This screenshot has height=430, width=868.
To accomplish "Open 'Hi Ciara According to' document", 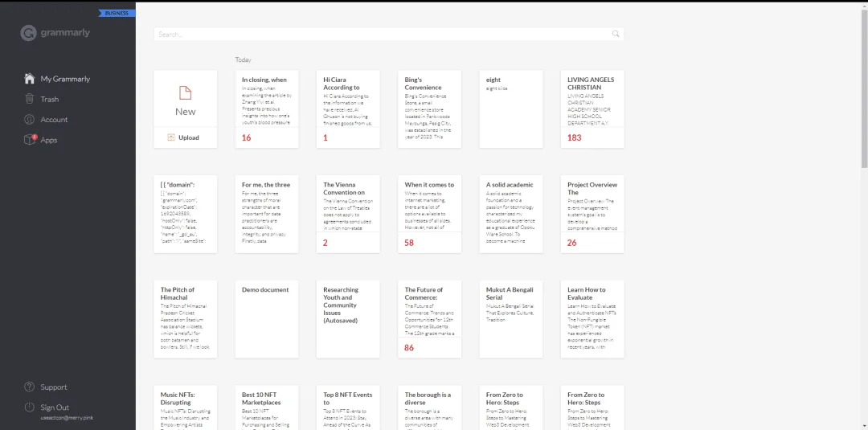I will tap(348, 109).
